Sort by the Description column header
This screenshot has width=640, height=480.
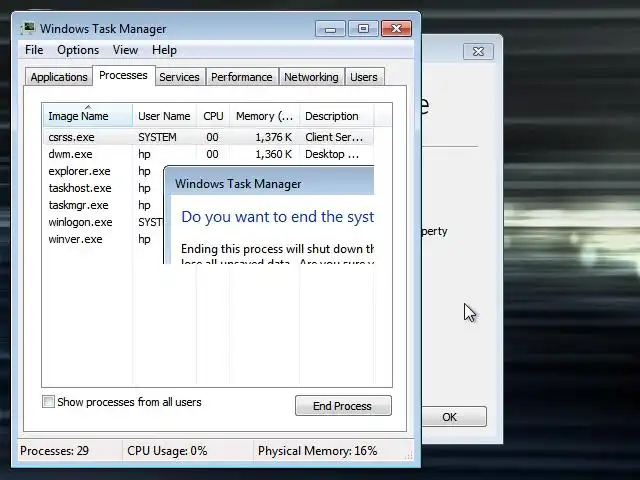(336, 116)
